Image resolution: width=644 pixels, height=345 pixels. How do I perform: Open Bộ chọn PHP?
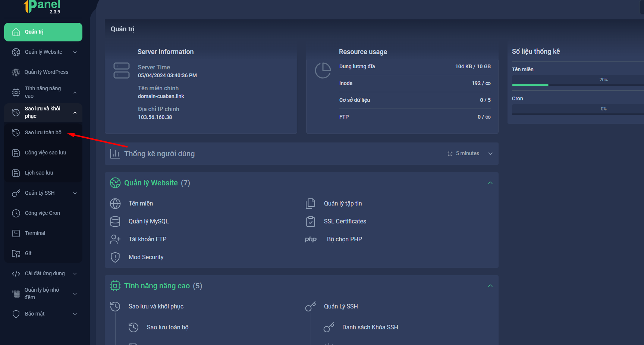[x=345, y=239]
